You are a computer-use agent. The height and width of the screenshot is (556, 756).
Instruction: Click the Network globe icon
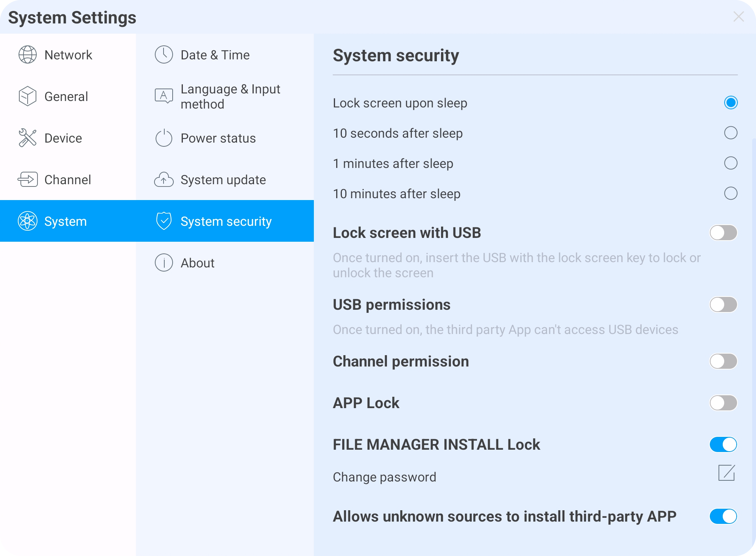(x=28, y=55)
